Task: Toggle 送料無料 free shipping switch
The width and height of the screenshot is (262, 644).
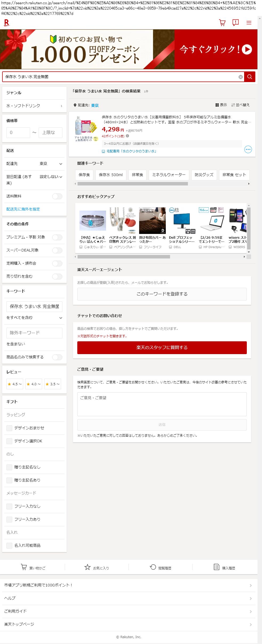Action: [x=57, y=196]
